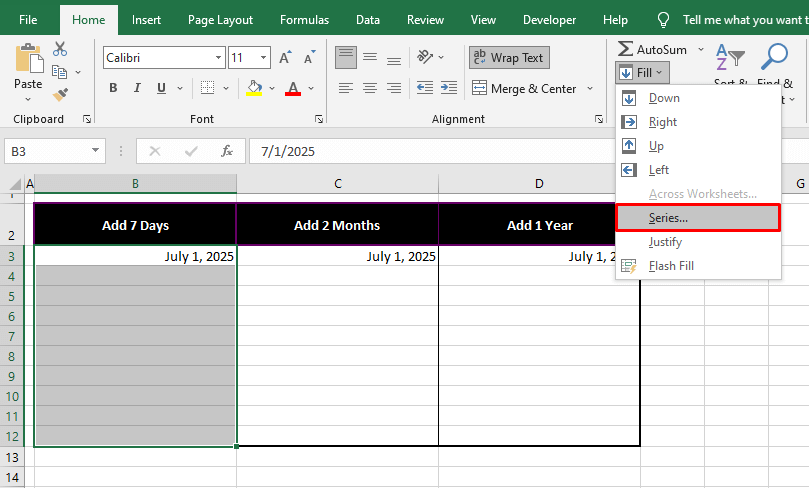Choose Series... from Fill menu
809x488 pixels.
pos(698,218)
